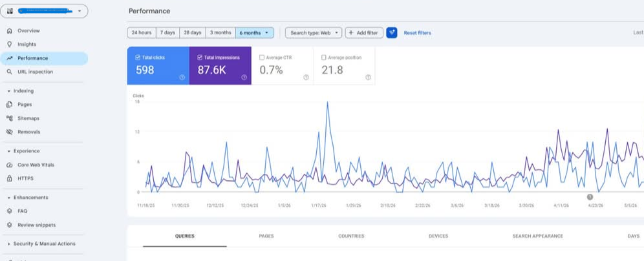Switch to the DEVICES tab
The width and height of the screenshot is (644, 261).
438,236
